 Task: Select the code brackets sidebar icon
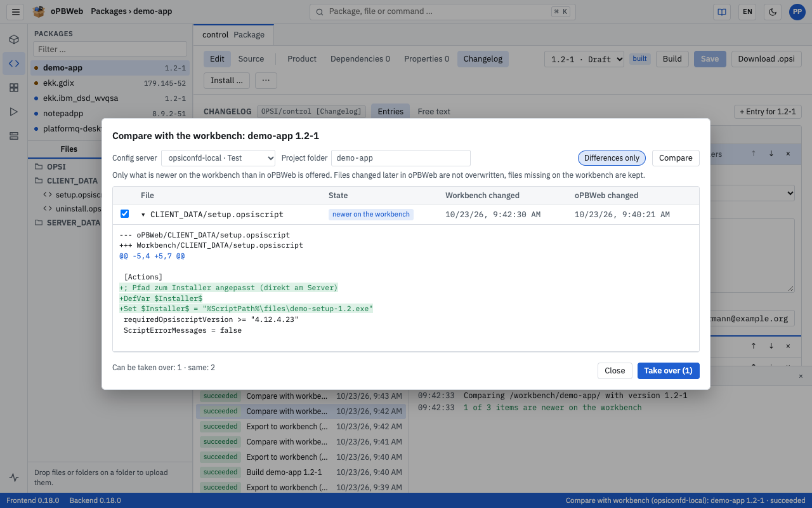coord(14,63)
